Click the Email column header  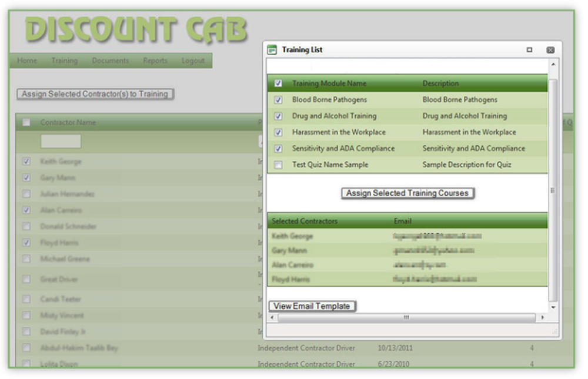tap(403, 221)
